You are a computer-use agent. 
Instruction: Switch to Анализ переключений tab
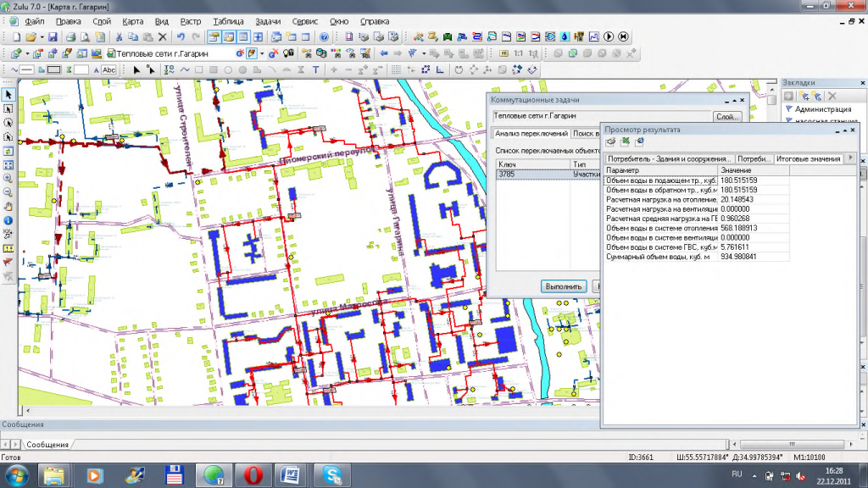point(531,134)
